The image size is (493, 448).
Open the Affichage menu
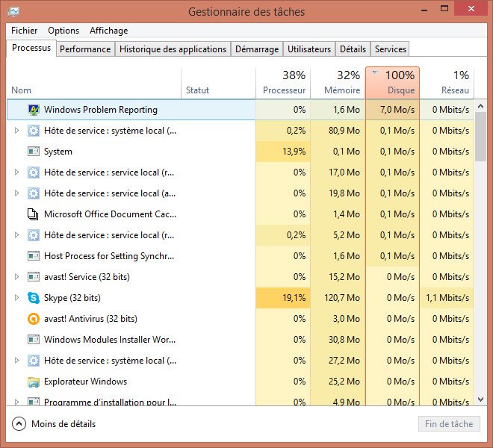tap(108, 31)
